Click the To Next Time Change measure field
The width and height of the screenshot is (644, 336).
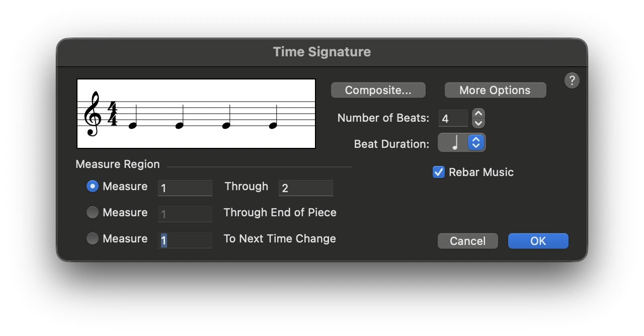click(x=185, y=240)
